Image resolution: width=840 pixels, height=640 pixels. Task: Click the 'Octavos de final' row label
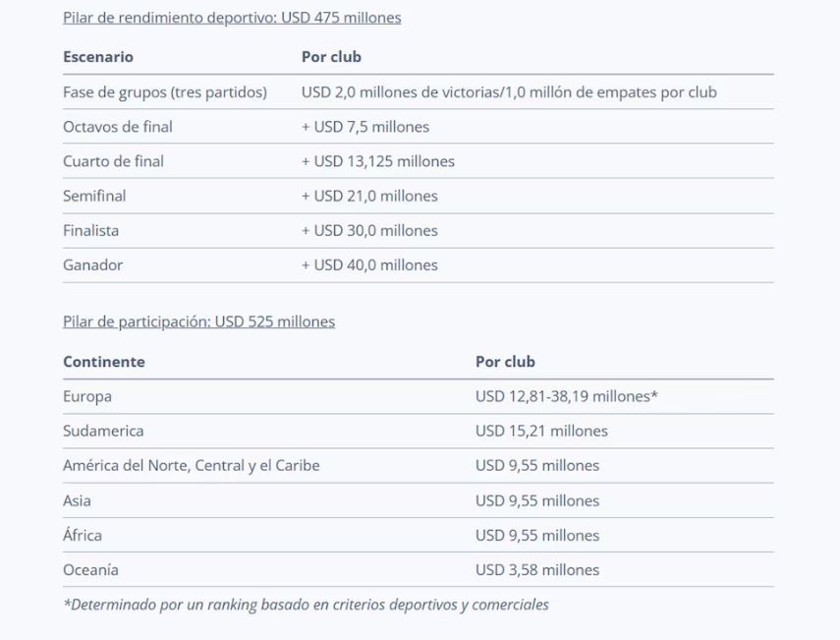[118, 127]
